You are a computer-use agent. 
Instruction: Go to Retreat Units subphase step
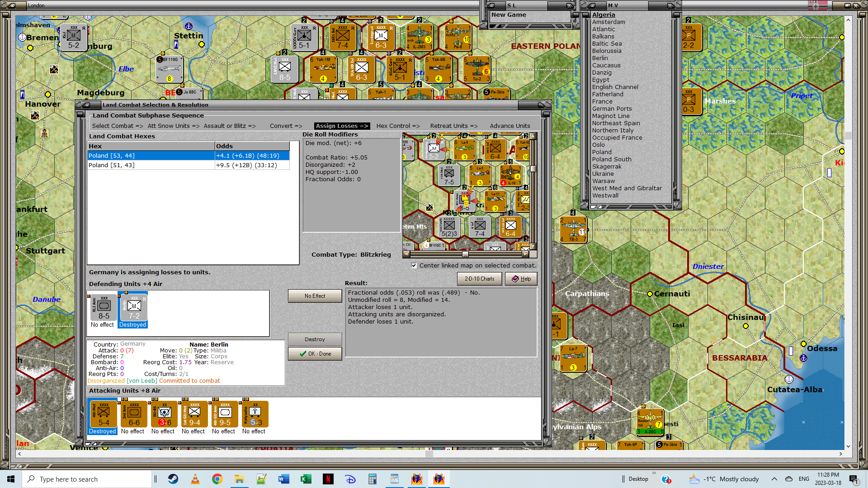click(454, 126)
